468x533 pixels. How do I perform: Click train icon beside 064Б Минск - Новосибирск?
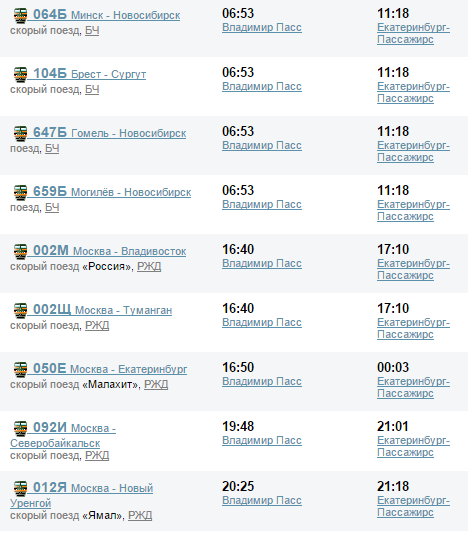coord(20,16)
